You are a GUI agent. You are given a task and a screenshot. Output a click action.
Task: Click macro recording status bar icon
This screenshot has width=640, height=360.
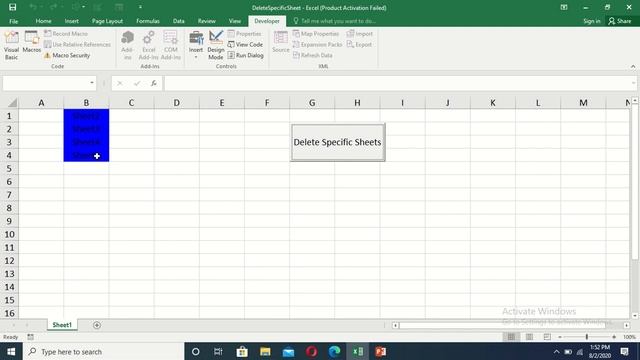pos(31,337)
